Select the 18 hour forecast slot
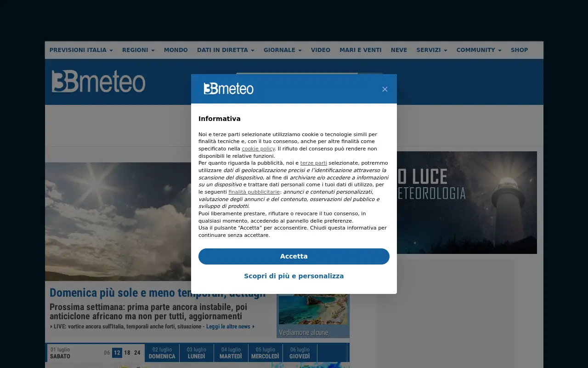This screenshot has height=368, width=588. [x=127, y=353]
